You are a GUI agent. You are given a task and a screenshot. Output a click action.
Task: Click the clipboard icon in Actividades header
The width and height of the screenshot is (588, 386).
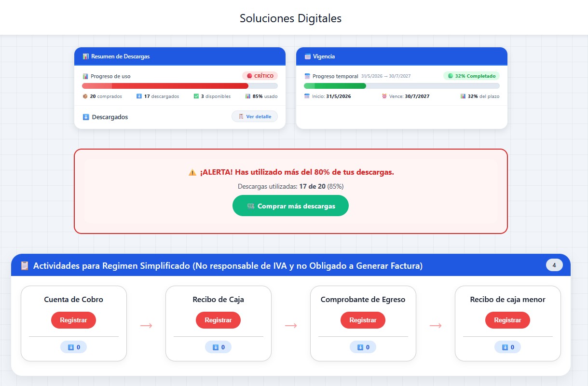[25, 266]
